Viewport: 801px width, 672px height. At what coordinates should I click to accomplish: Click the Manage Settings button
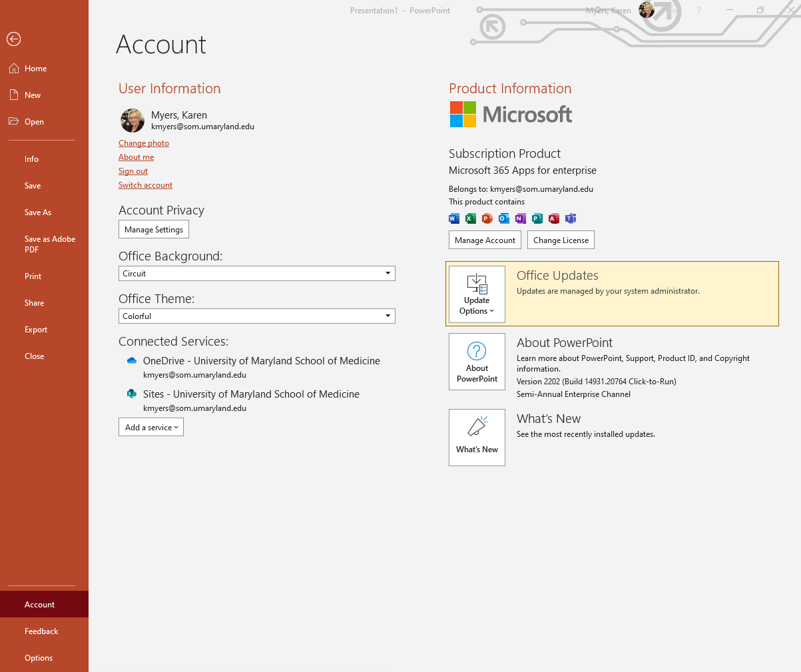154,230
